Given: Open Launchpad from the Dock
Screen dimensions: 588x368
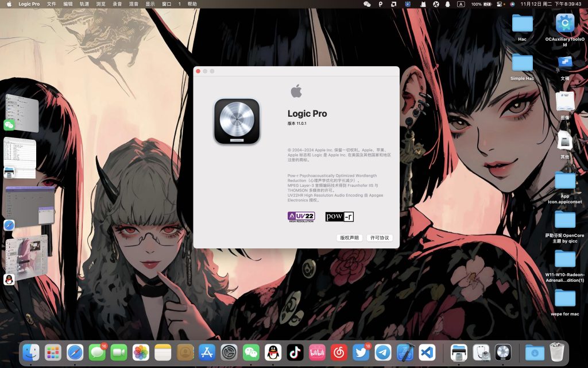Looking at the screenshot, I should 53,353.
